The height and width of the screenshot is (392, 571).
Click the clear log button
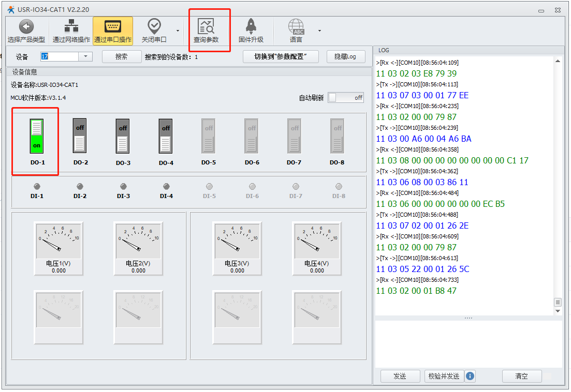tap(521, 376)
